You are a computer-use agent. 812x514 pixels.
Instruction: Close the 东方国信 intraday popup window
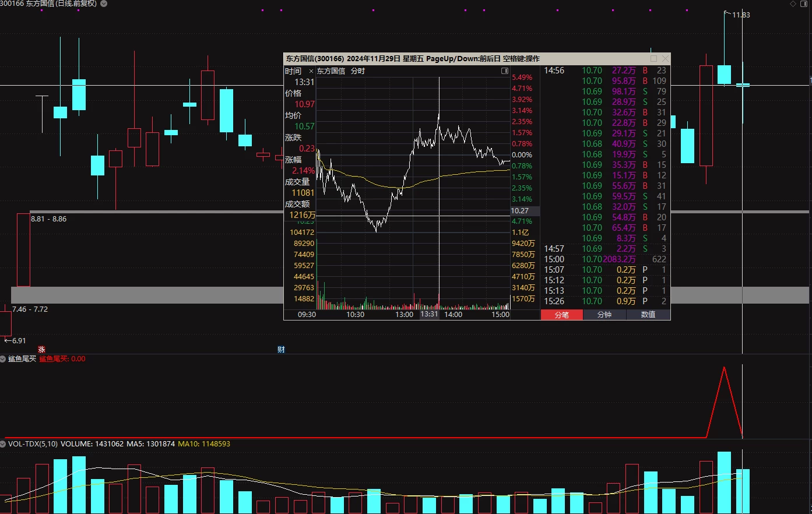click(x=665, y=58)
